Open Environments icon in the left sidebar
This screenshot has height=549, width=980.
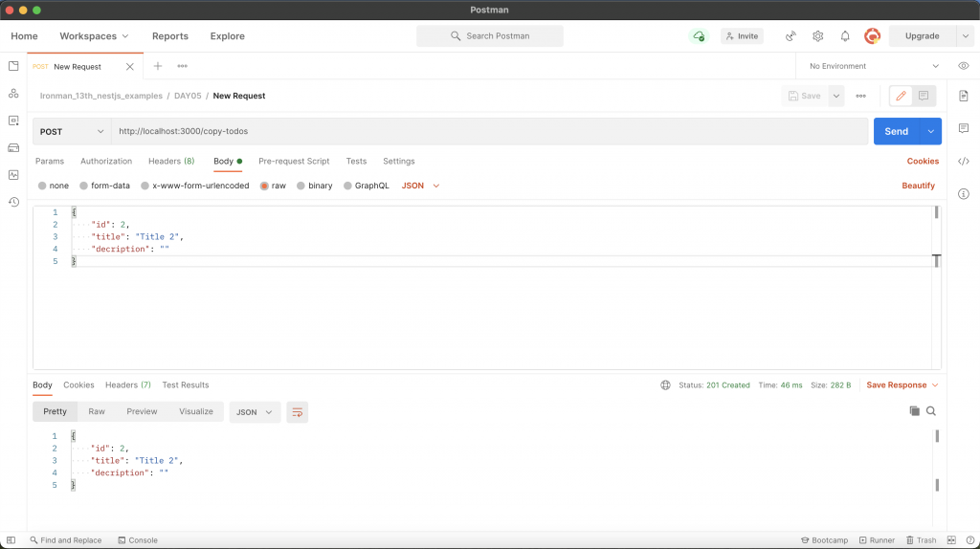tap(13, 121)
